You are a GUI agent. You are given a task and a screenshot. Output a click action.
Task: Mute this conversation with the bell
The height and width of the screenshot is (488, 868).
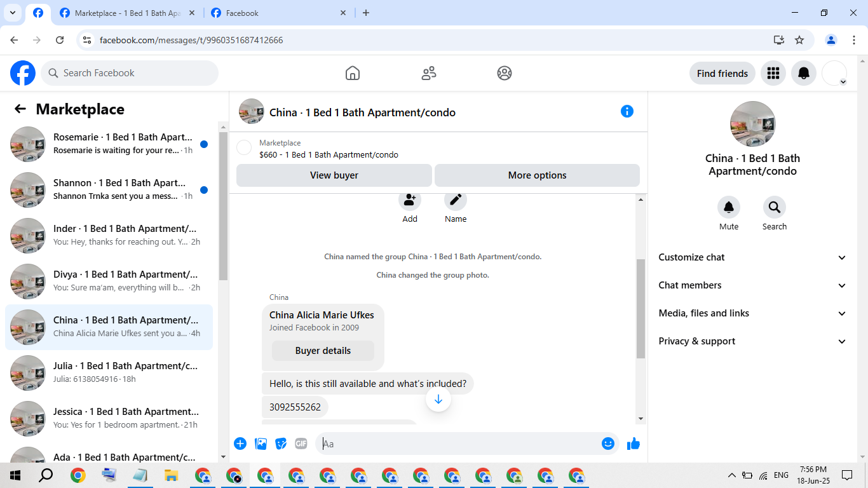click(729, 207)
